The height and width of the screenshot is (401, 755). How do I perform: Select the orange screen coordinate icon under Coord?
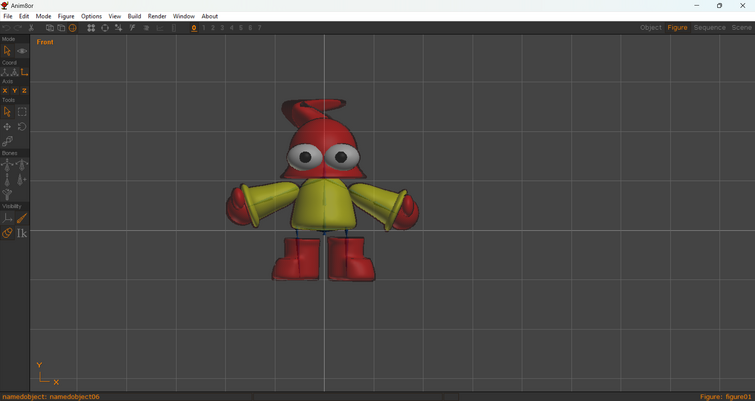point(24,72)
